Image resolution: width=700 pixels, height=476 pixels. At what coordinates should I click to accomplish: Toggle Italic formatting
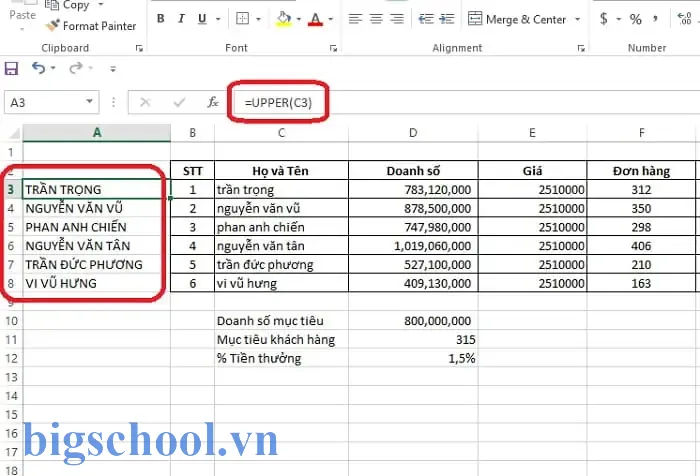click(181, 19)
